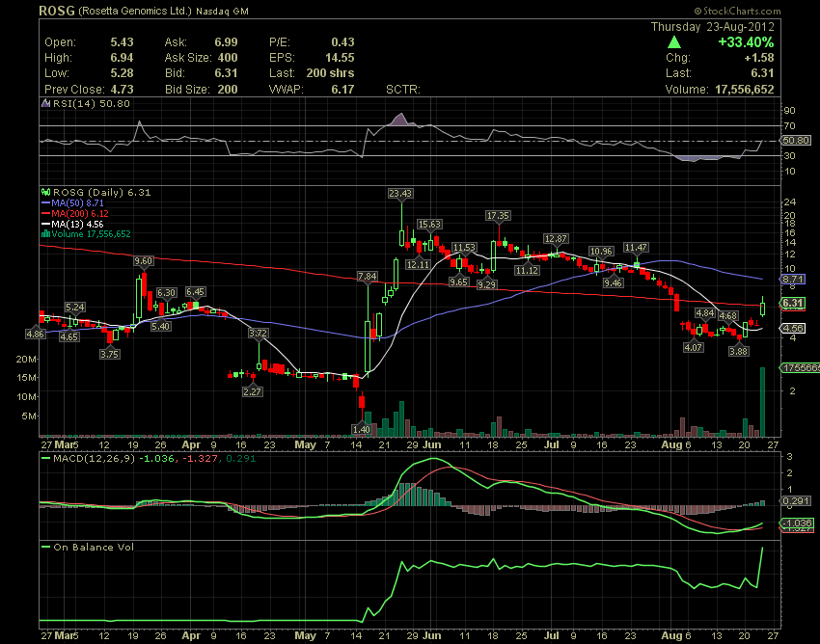
Task: Click the 12.11 low price label
Action: (x=418, y=264)
